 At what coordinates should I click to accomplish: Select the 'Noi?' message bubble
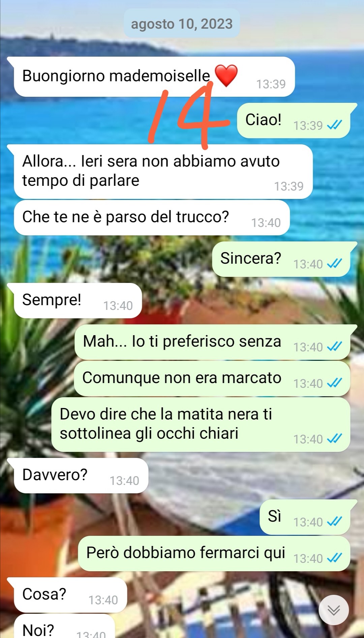pyautogui.click(x=65, y=626)
